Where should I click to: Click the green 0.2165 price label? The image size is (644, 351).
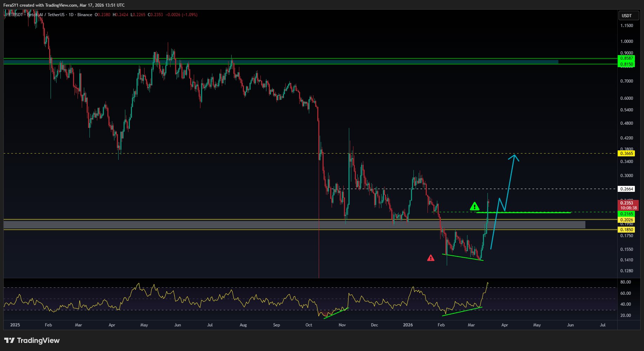pyautogui.click(x=626, y=214)
